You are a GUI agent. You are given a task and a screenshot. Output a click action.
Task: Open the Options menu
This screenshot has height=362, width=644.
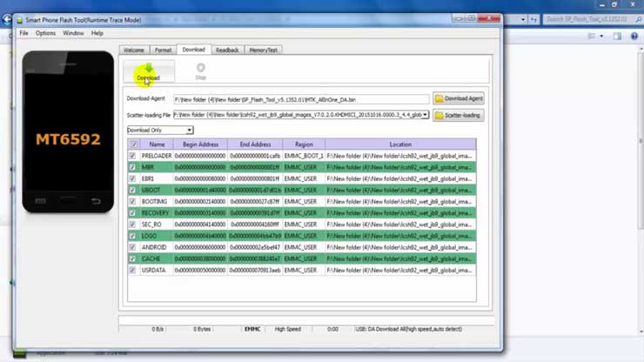click(45, 33)
